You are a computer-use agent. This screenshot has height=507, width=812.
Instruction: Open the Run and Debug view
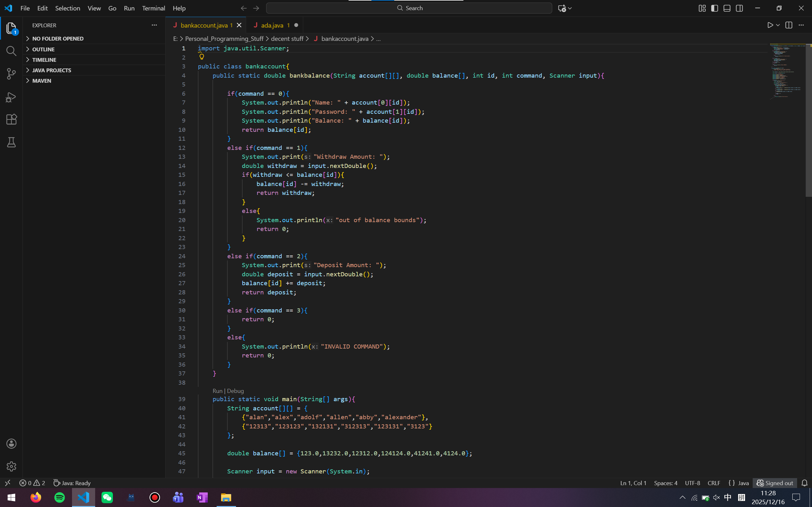pyautogui.click(x=11, y=97)
